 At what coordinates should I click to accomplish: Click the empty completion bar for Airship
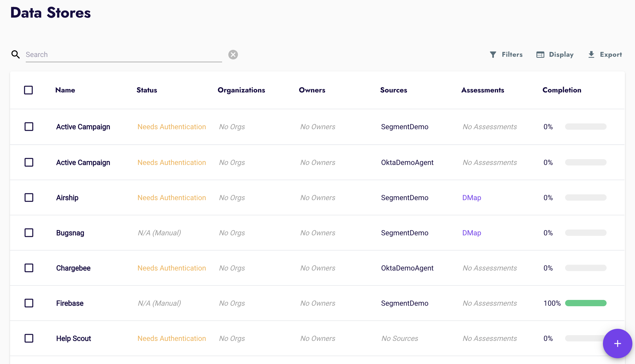[x=586, y=197]
